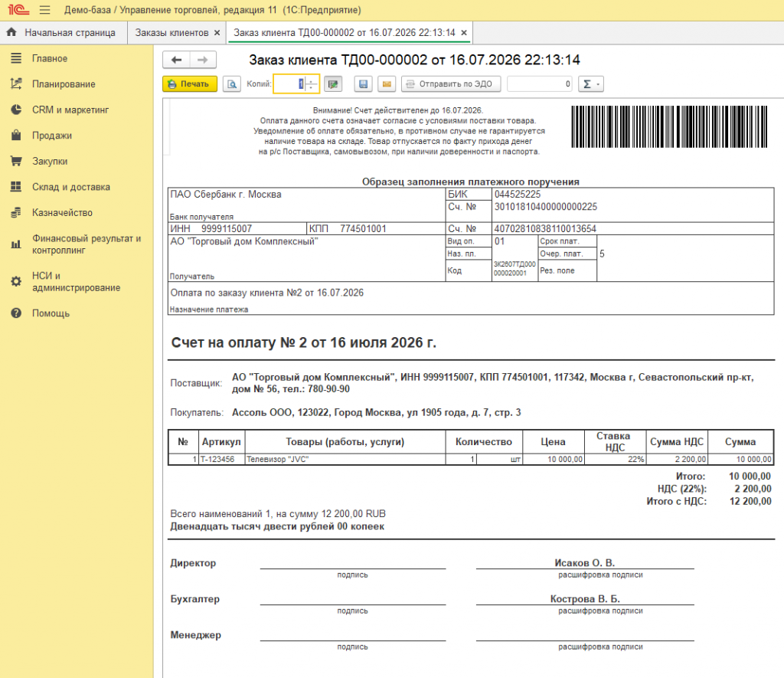Click bank name ПАО Сбербанк г. Москва
The height and width of the screenshot is (678, 784).
226,194
